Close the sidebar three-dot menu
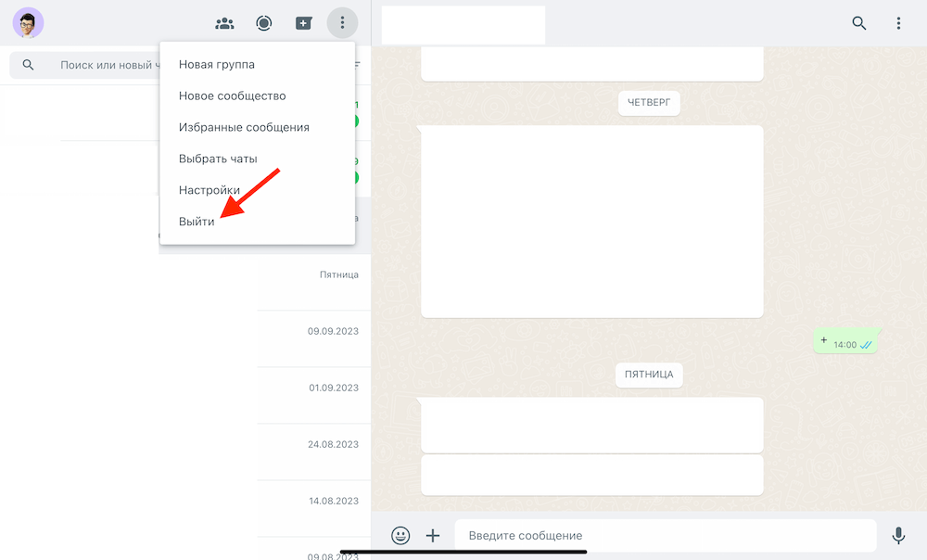The width and height of the screenshot is (927, 560). 342,23
